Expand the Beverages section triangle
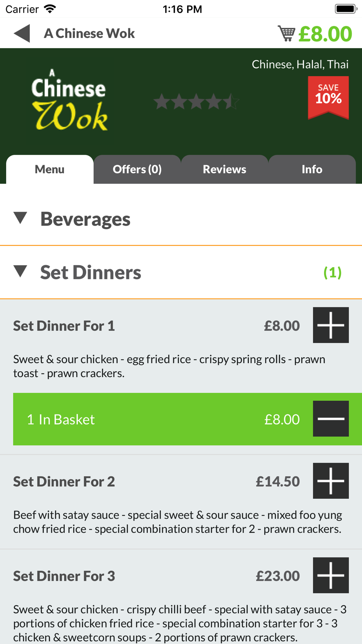This screenshot has height=644, width=362. [20, 218]
